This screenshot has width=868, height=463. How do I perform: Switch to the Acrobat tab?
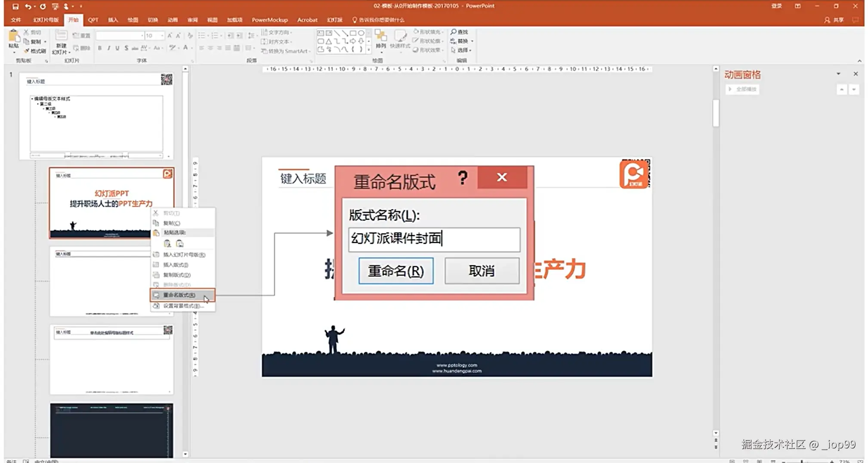click(307, 20)
